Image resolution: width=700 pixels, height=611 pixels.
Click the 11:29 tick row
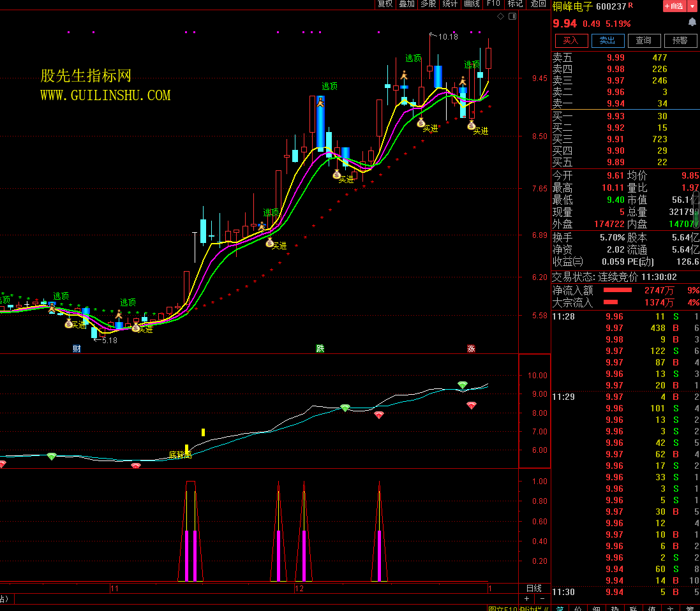coord(625,397)
